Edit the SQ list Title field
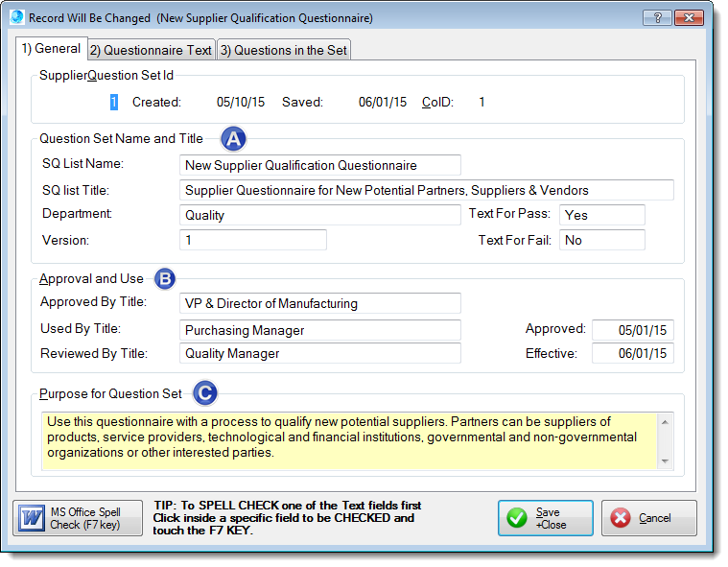Screen dimensions: 728x567 [x=426, y=190]
